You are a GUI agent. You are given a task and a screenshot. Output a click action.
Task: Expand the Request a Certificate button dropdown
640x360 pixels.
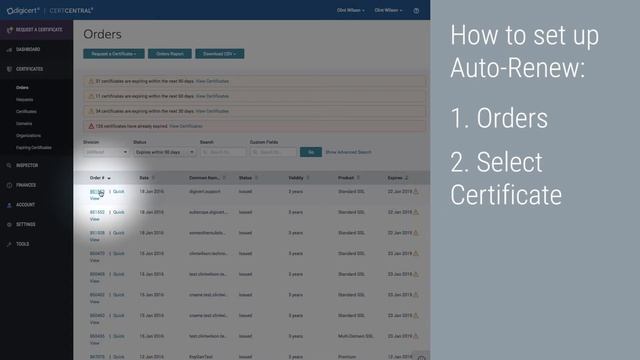click(114, 54)
